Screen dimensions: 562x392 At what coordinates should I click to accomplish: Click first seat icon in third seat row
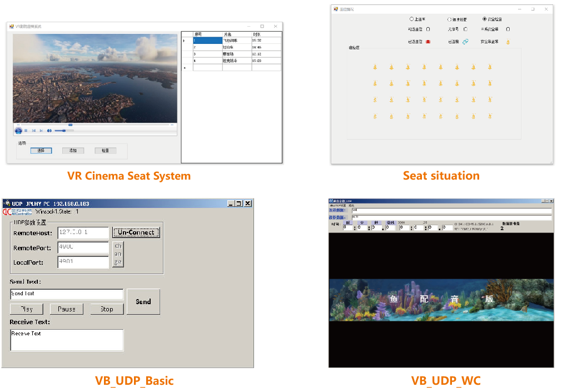(x=375, y=100)
